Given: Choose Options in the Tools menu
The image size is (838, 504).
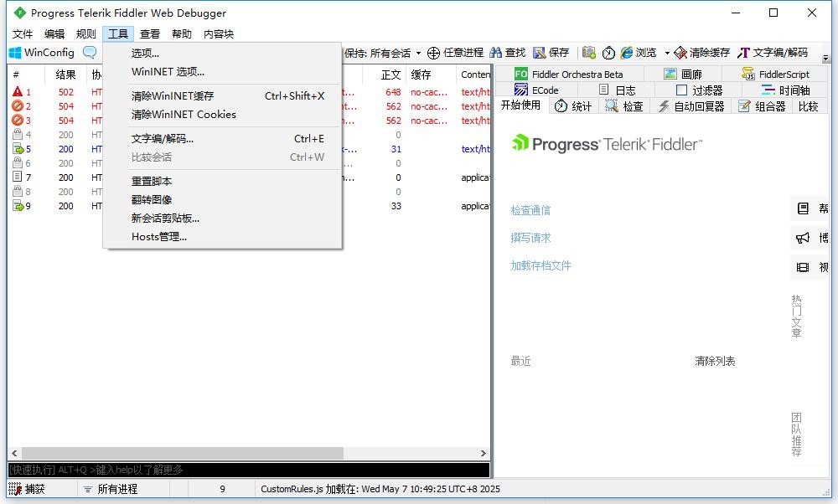Looking at the screenshot, I should tap(222, 53).
